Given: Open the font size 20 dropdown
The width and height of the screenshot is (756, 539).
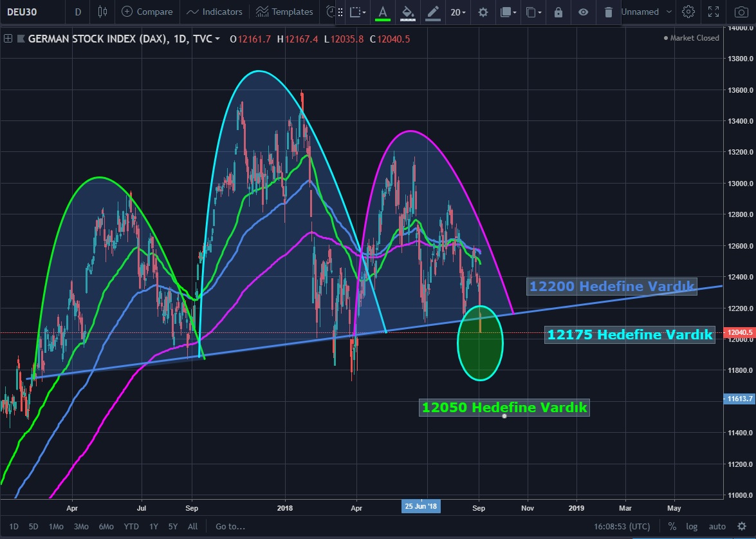Looking at the screenshot, I should 459,12.
